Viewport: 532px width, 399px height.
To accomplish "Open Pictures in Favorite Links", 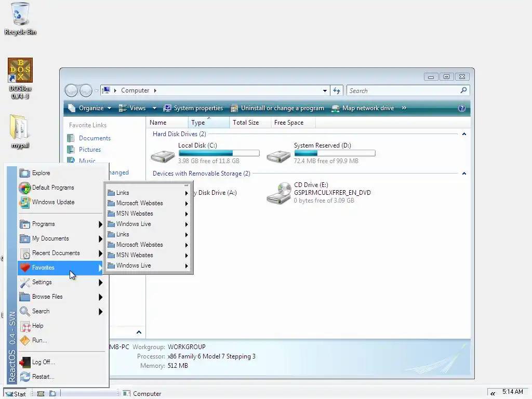I will coord(89,150).
